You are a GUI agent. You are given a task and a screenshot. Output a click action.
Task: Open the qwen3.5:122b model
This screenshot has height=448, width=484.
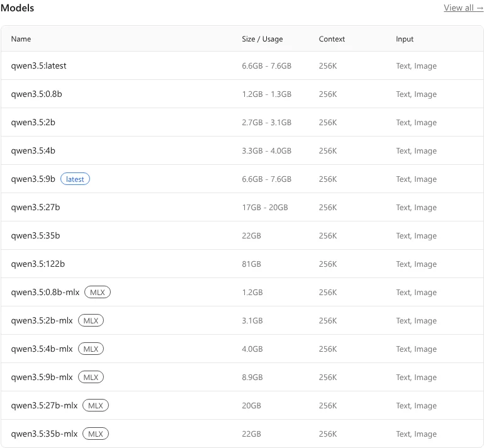pyautogui.click(x=38, y=264)
